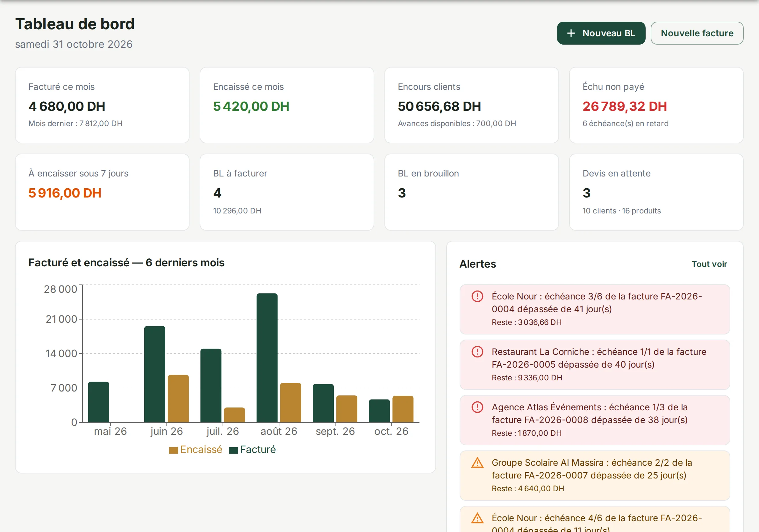Click the 10 clients · 16 produits text
The height and width of the screenshot is (532, 759).
coord(621,211)
